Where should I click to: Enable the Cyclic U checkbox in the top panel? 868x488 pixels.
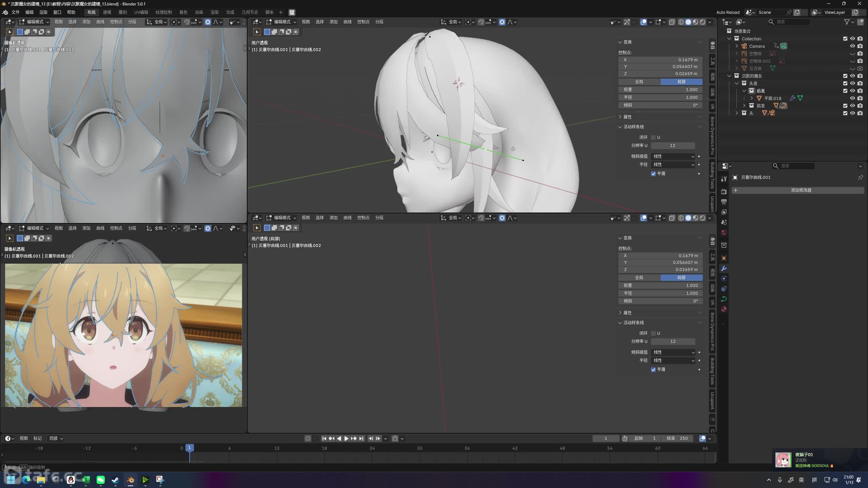[653, 138]
